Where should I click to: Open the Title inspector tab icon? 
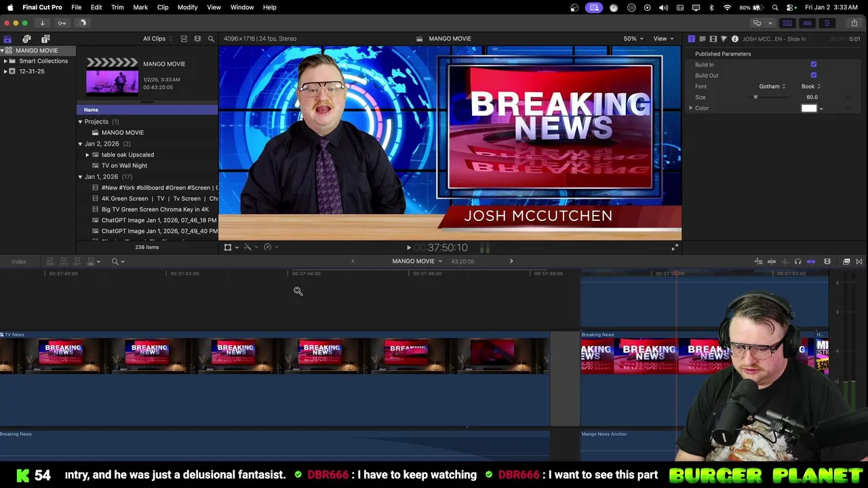(691, 39)
